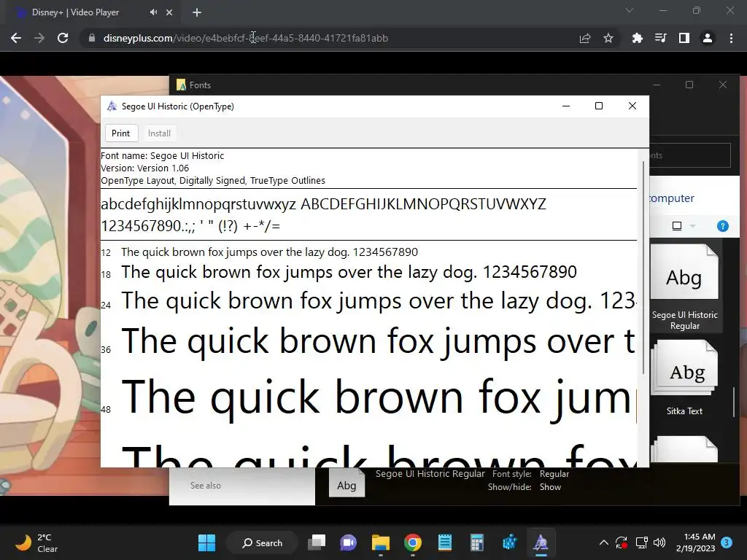Click Font Viewer taskbar icon

[x=541, y=542]
